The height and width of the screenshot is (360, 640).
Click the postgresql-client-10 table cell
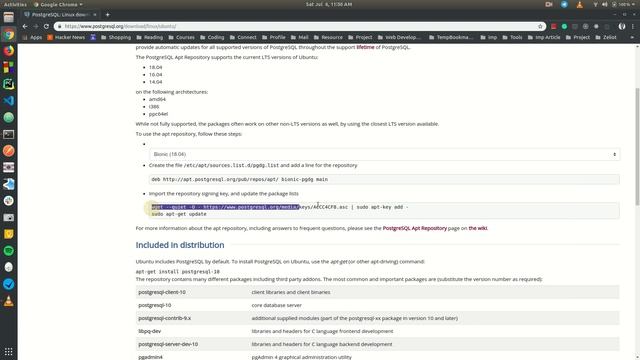[162, 292]
